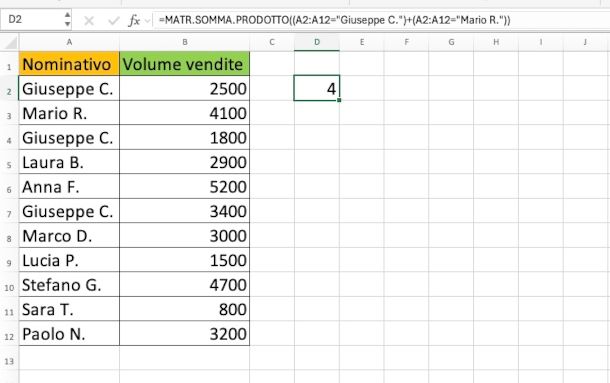
Task: Select the Mario R. cell
Action: pos(69,113)
